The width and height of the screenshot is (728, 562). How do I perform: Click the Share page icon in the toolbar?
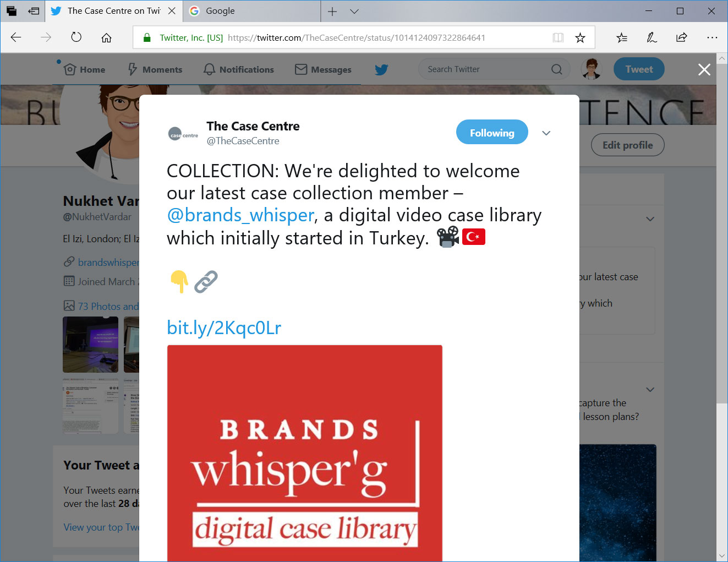pos(682,37)
